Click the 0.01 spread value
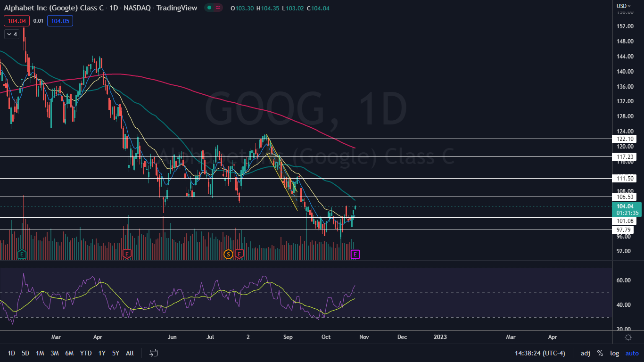The image size is (644, 362). point(38,21)
